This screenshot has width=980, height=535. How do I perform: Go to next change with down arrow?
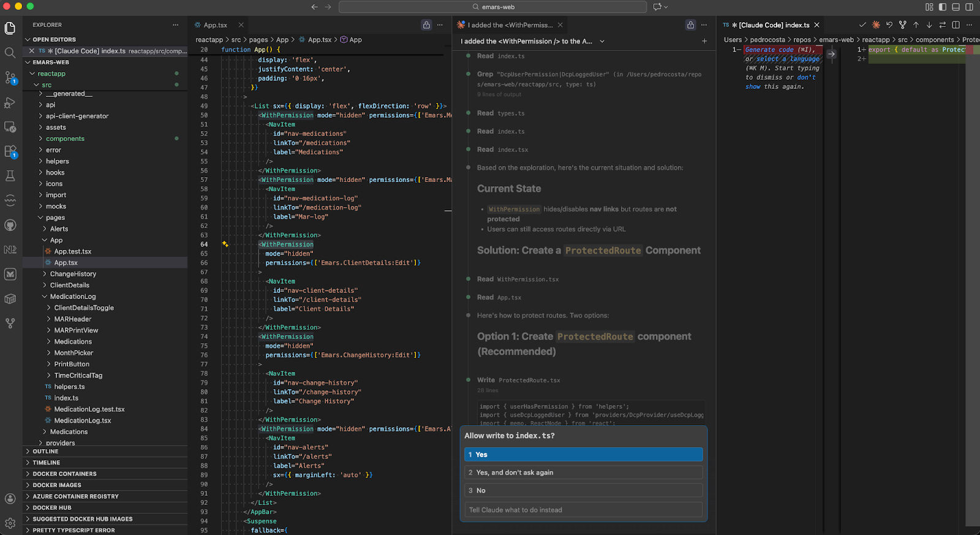[x=929, y=25]
